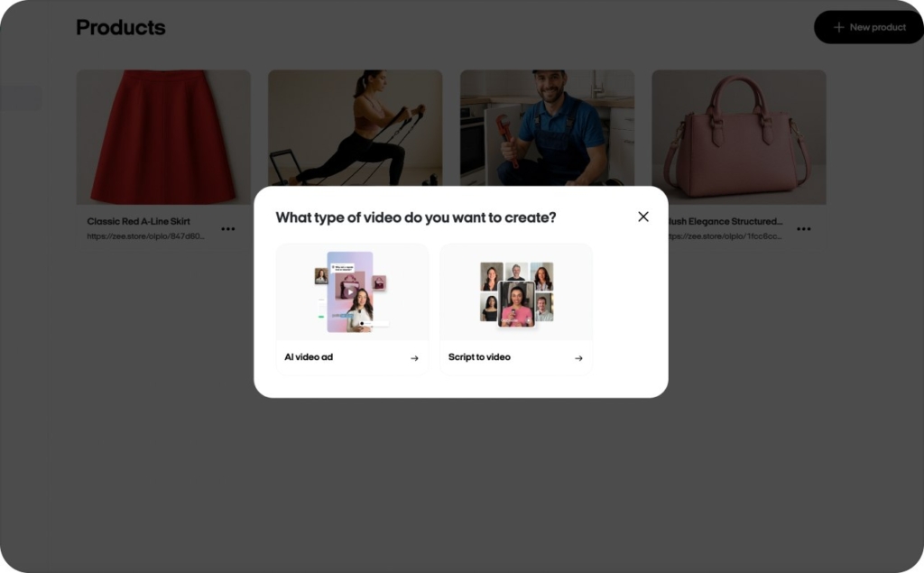Select the Script to video option
Viewport: 924px width, 573px height.
515,309
